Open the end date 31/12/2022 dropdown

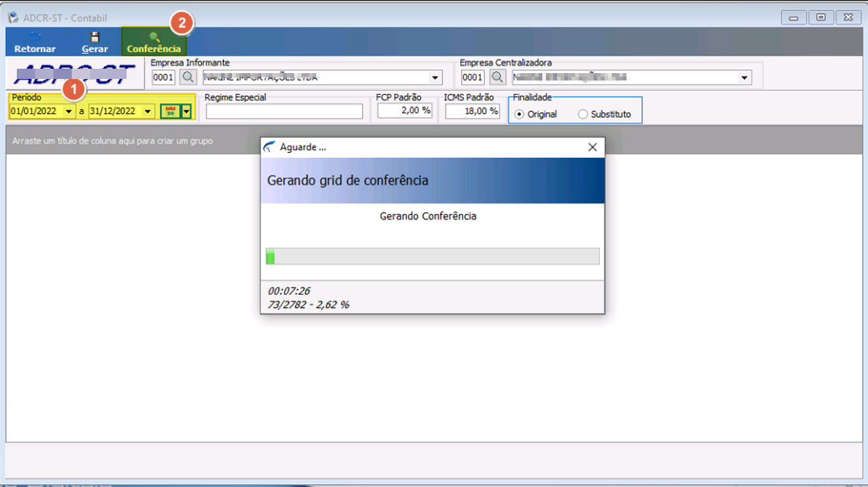[148, 112]
